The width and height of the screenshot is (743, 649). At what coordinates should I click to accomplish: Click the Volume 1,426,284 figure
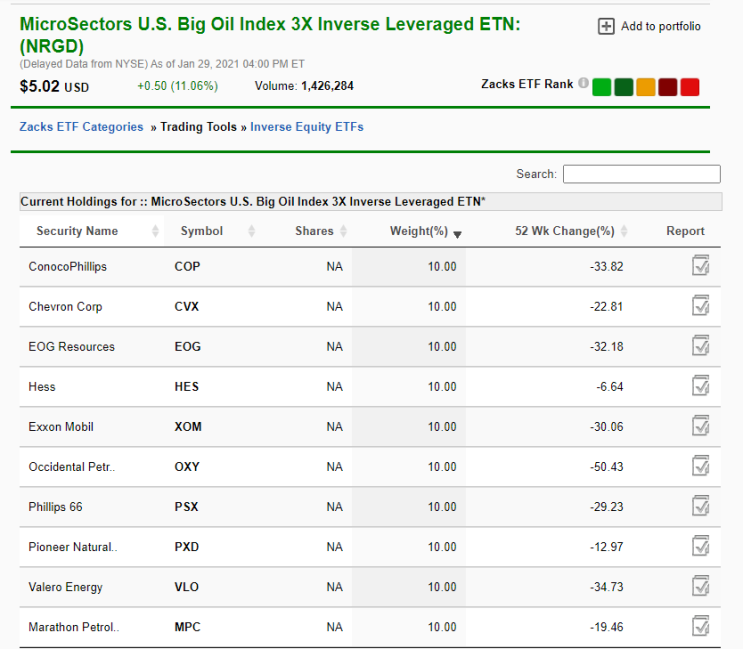(x=304, y=86)
